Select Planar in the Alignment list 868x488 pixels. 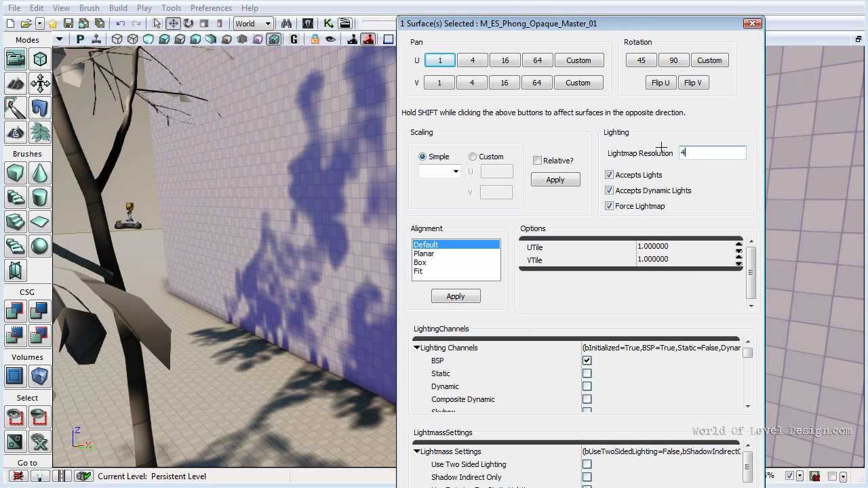point(456,253)
